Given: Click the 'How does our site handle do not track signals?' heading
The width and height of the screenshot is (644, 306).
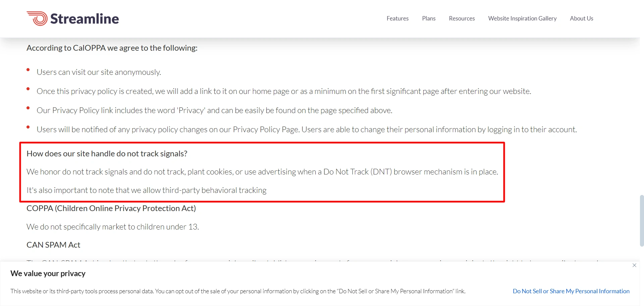Looking at the screenshot, I should (107, 154).
